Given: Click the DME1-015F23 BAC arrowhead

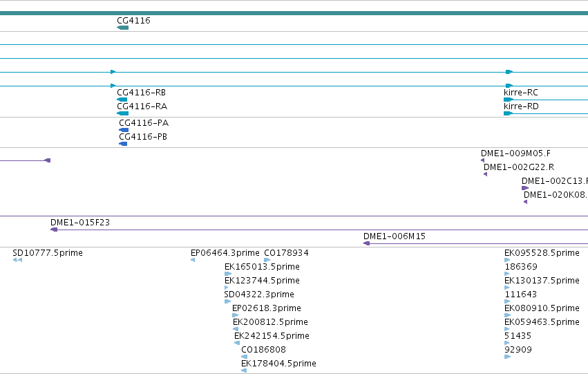Looking at the screenshot, I should click(54, 230).
